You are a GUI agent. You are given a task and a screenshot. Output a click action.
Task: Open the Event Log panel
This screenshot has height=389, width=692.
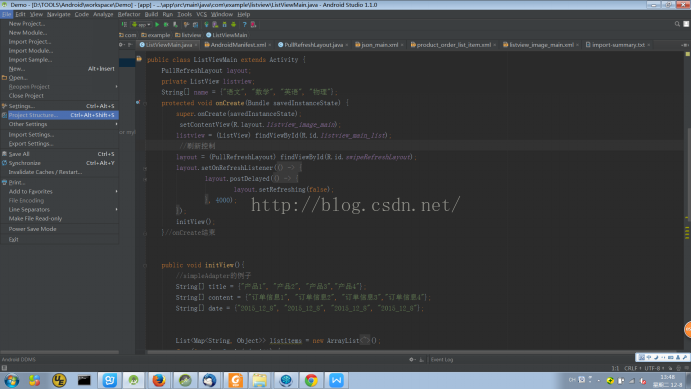[442, 359]
